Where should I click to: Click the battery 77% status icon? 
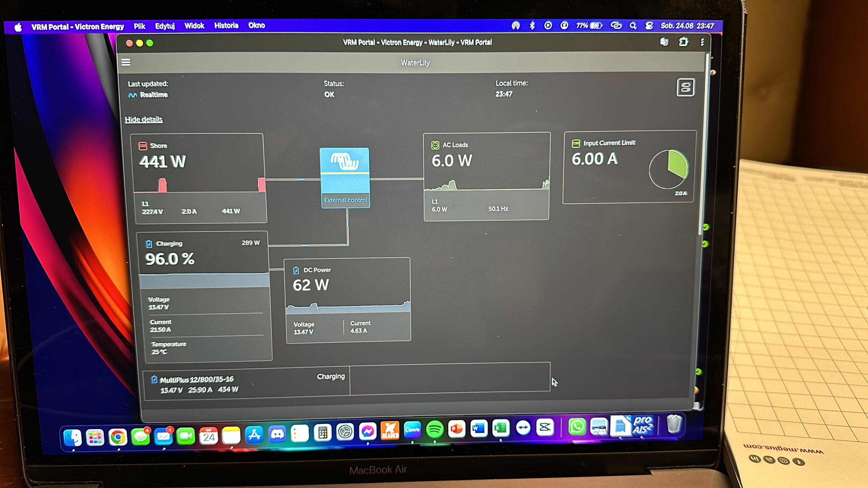pyautogui.click(x=589, y=26)
